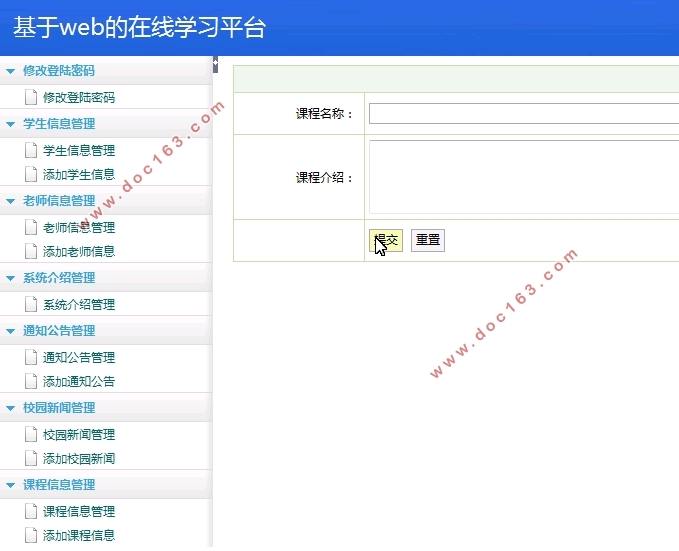
Task: Click page icon beside 添加通知公告
Action: (31, 381)
